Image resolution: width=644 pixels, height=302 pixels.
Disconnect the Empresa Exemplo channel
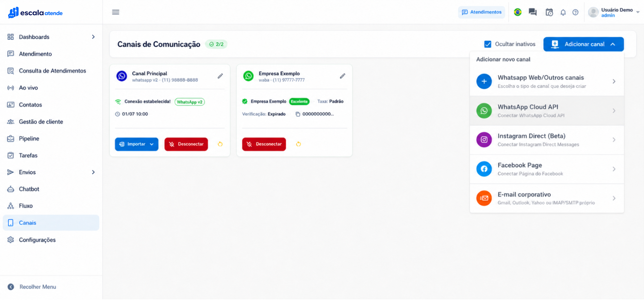[x=264, y=144]
